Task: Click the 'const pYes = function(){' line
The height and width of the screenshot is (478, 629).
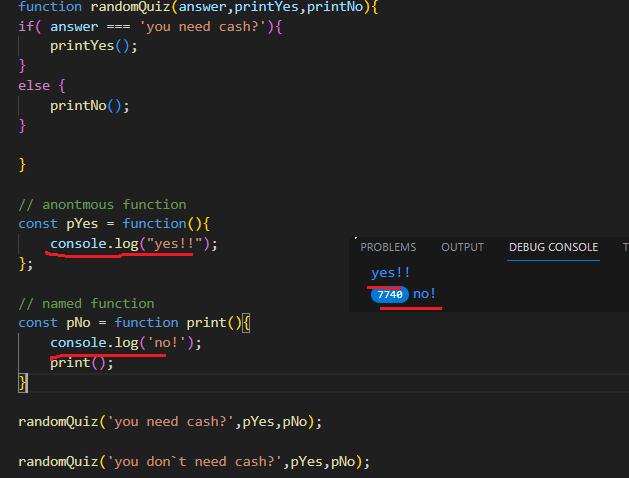Action: coord(114,224)
